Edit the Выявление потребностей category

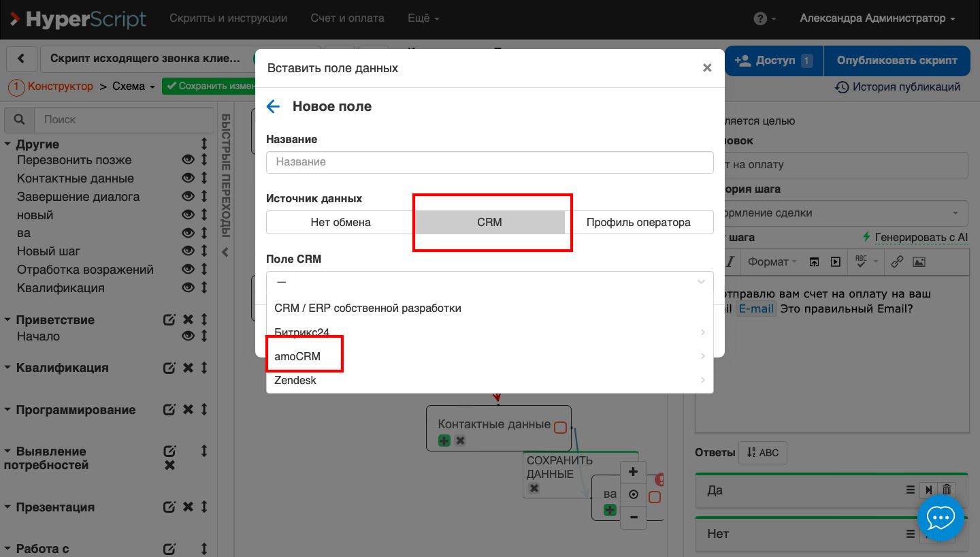click(x=169, y=451)
